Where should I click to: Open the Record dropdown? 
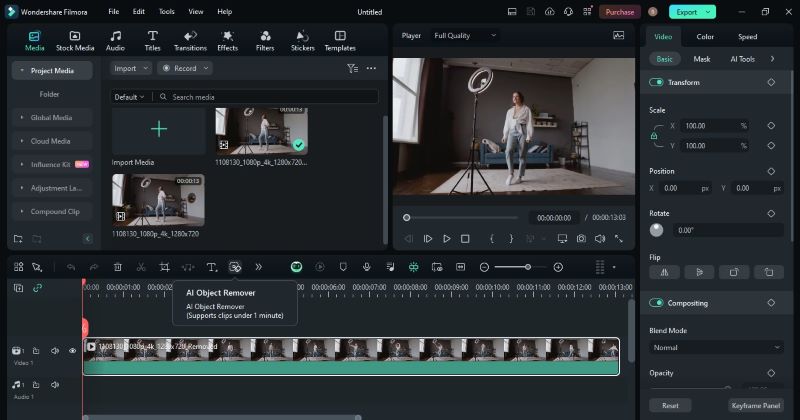point(185,68)
